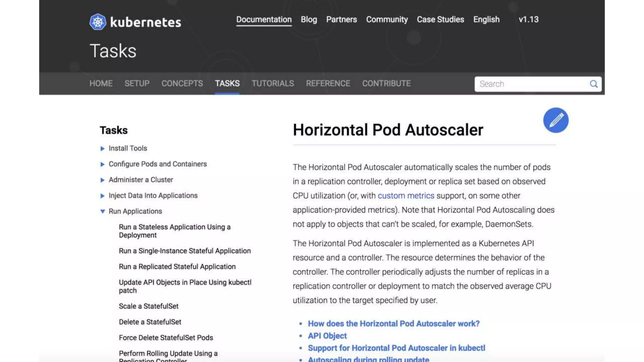The height and width of the screenshot is (362, 644).
Task: Switch to the CONCEPTS tab
Action: [182, 84]
